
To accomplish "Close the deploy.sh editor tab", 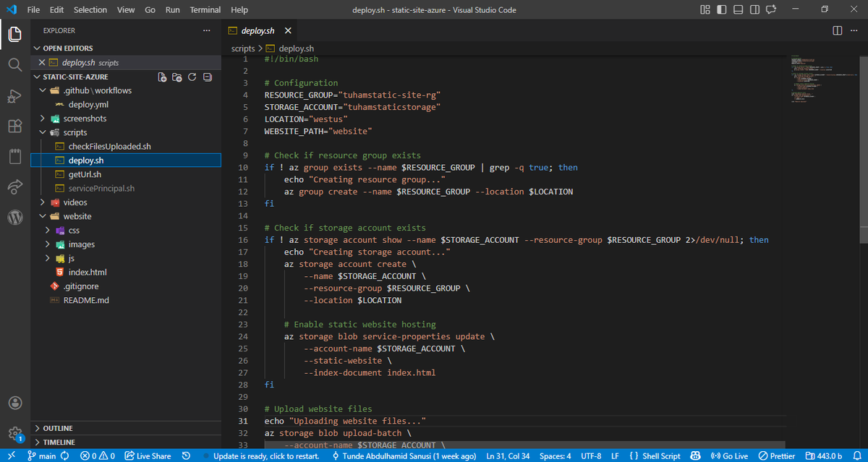I will pos(287,30).
